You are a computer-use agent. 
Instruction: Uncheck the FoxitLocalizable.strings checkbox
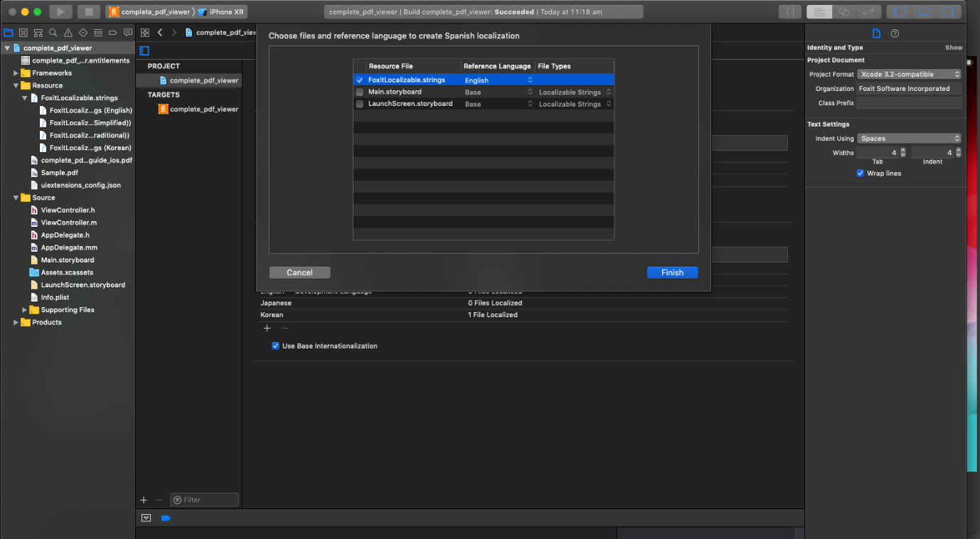tap(360, 80)
